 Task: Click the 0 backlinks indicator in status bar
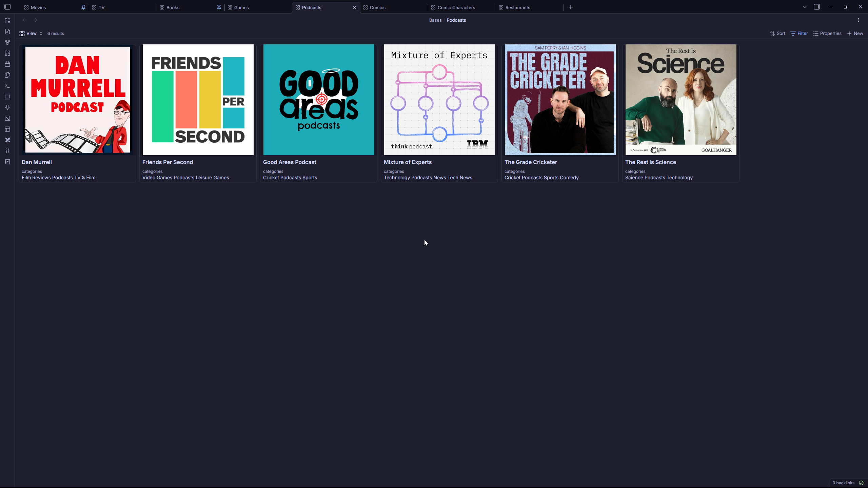pos(843,483)
